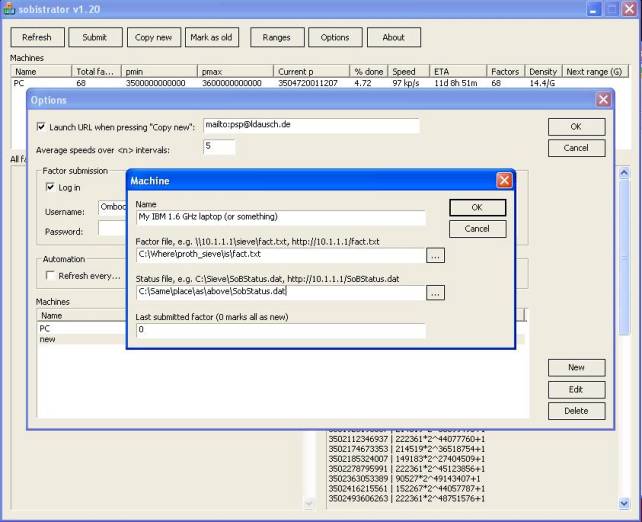
Task: Click the machine Name input field
Action: [x=281, y=217]
